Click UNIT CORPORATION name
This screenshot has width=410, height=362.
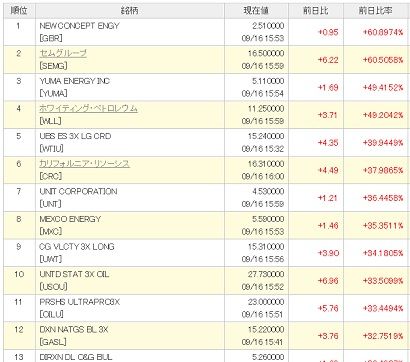(78, 192)
